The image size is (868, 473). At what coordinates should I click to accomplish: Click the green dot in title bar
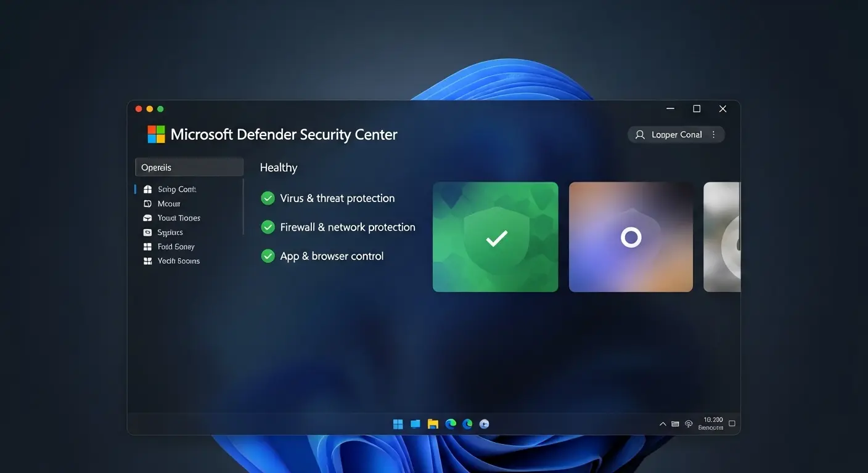(x=160, y=109)
